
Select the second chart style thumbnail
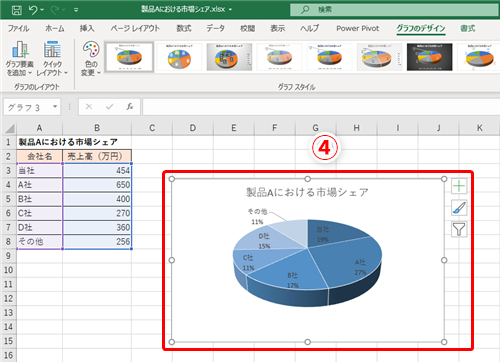coord(179,57)
